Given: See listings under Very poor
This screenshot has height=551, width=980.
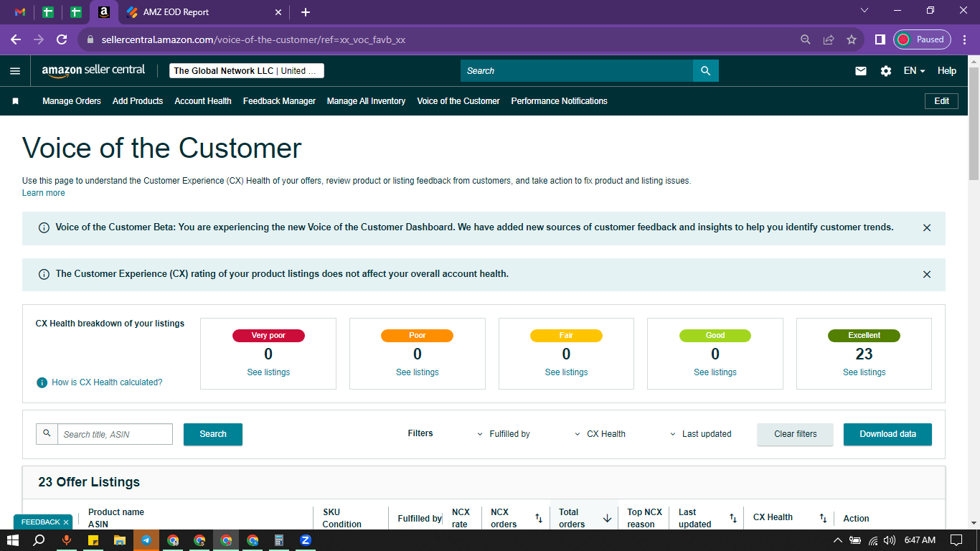Looking at the screenshot, I should [268, 372].
